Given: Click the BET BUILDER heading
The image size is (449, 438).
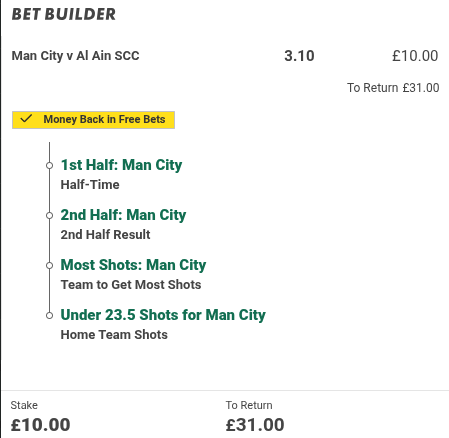Looking at the screenshot, I should tap(64, 14).
